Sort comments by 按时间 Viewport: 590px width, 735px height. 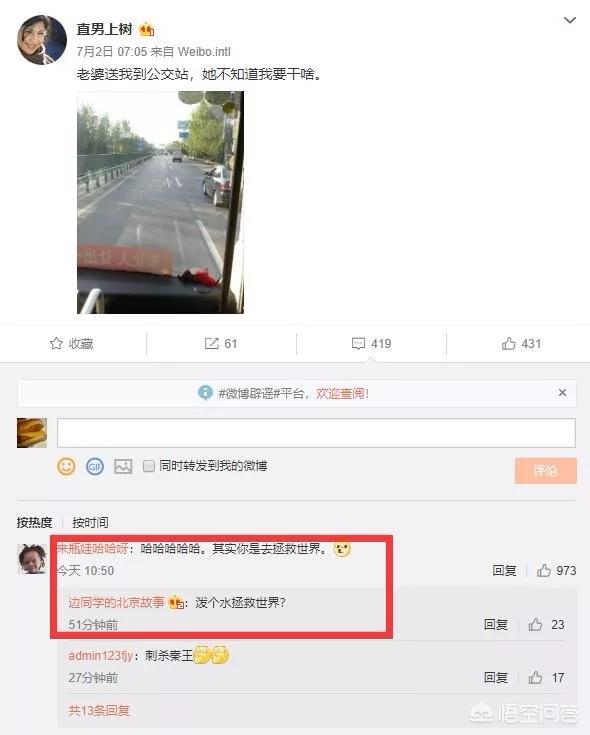[x=90, y=522]
